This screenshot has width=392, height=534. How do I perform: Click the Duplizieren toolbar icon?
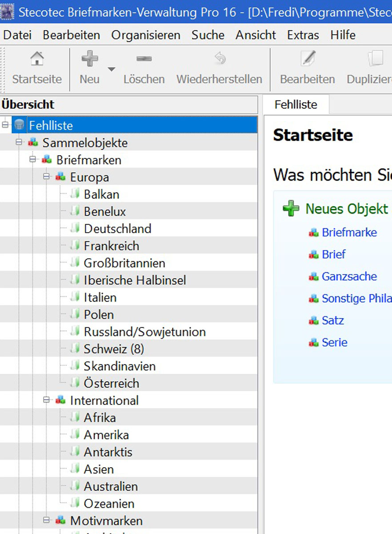coord(376,58)
